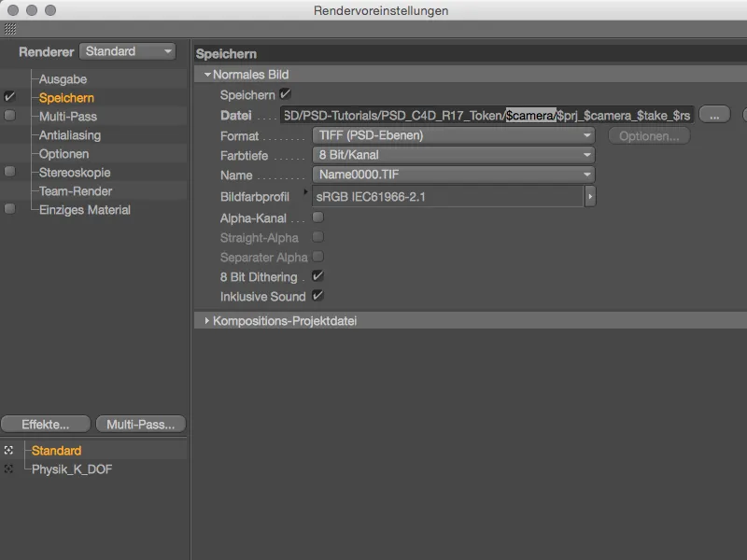Screen dimensions: 747x560
Task: Open the Bildfarbprofil arrow button menu
Action: pos(590,196)
